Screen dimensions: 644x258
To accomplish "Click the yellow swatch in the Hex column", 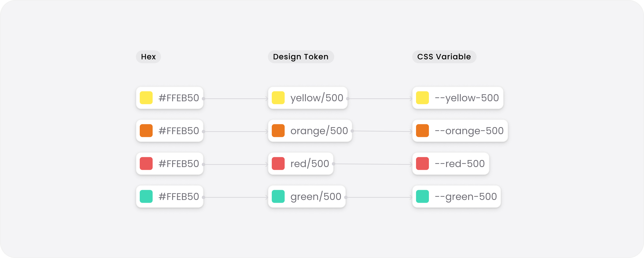I will pyautogui.click(x=146, y=98).
